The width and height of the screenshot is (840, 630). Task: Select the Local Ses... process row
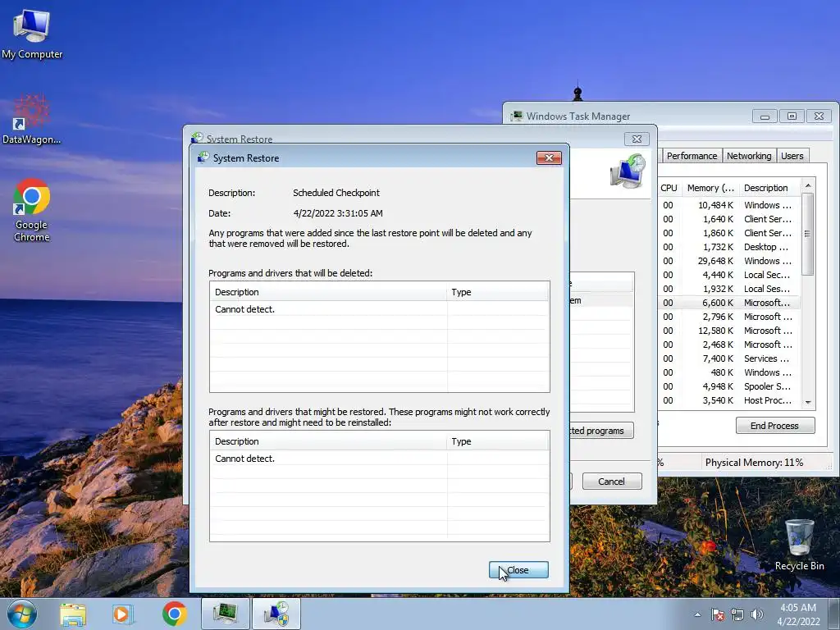pos(728,289)
